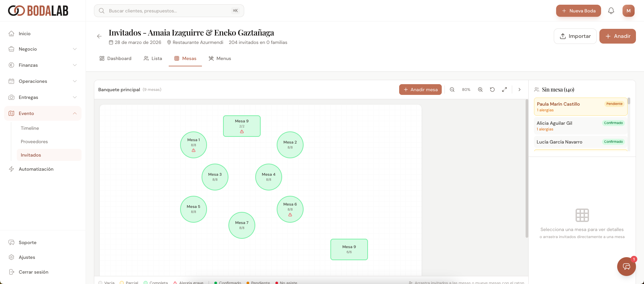Reset the floor plan view rotation icon

pos(492,90)
